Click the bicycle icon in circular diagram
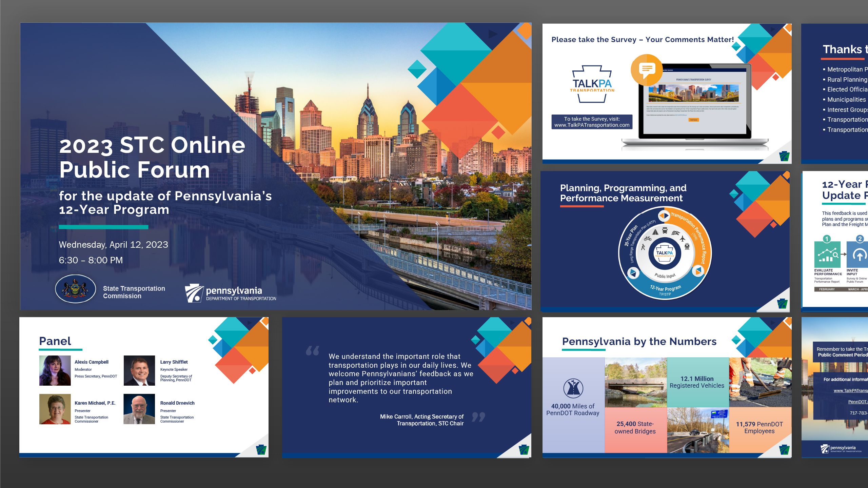The image size is (868, 488). (x=648, y=238)
